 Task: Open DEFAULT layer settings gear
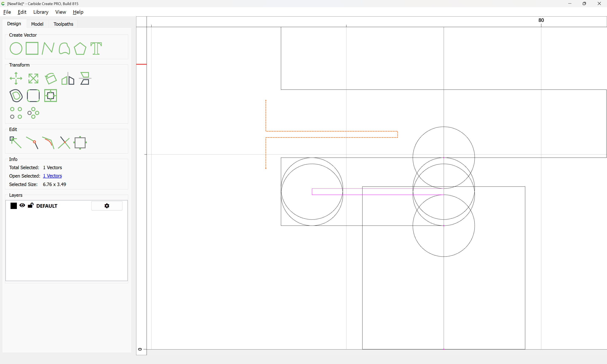pyautogui.click(x=107, y=206)
